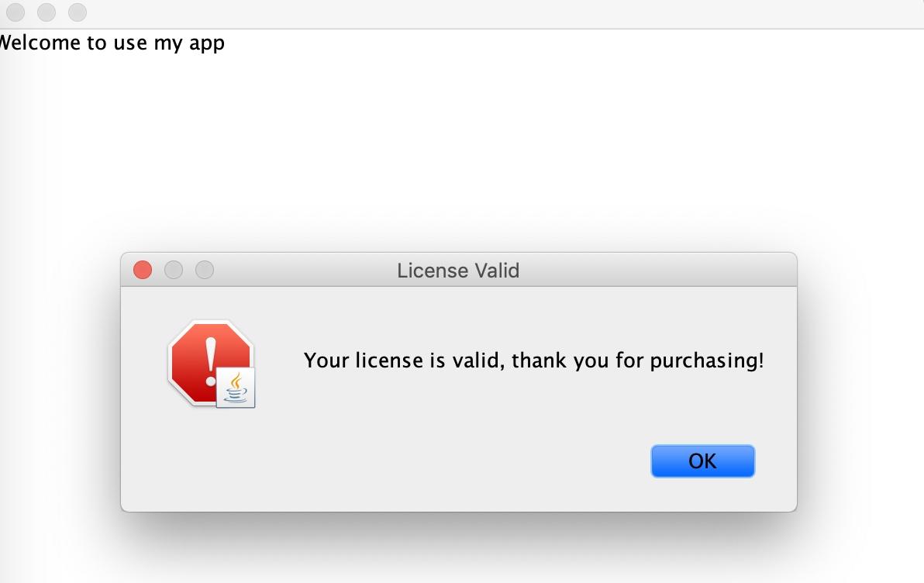Click empty dialog area left of OK
Screen dimensions: 924x583
pos(383,460)
